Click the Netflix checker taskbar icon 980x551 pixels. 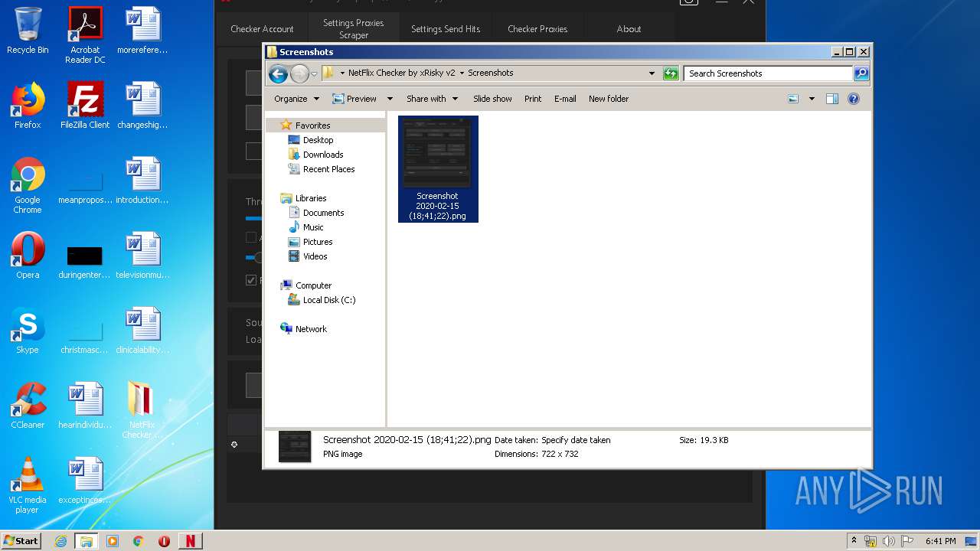(x=190, y=541)
